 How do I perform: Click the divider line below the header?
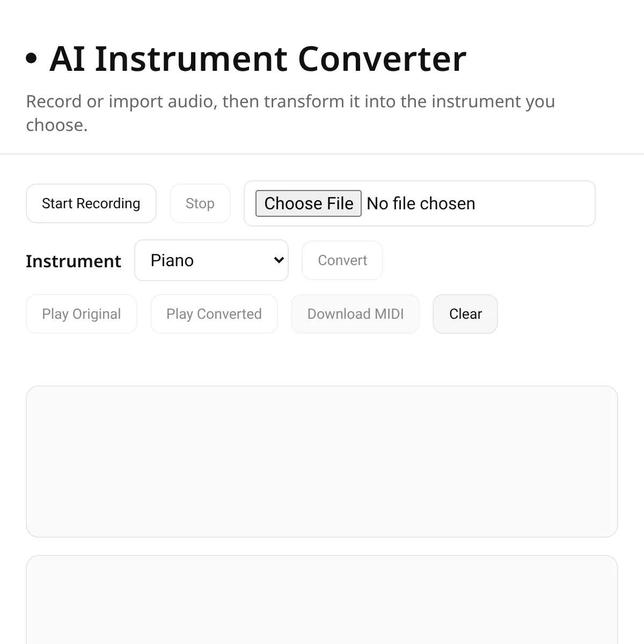tap(322, 154)
